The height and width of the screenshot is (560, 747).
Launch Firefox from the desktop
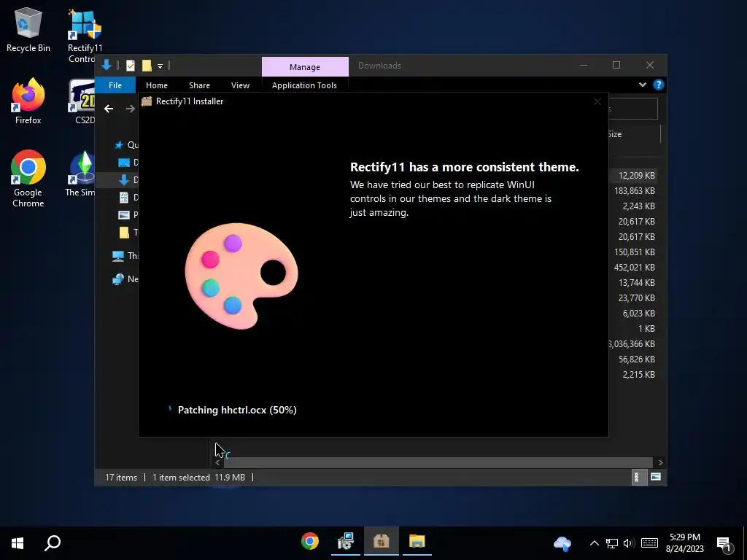tap(28, 101)
